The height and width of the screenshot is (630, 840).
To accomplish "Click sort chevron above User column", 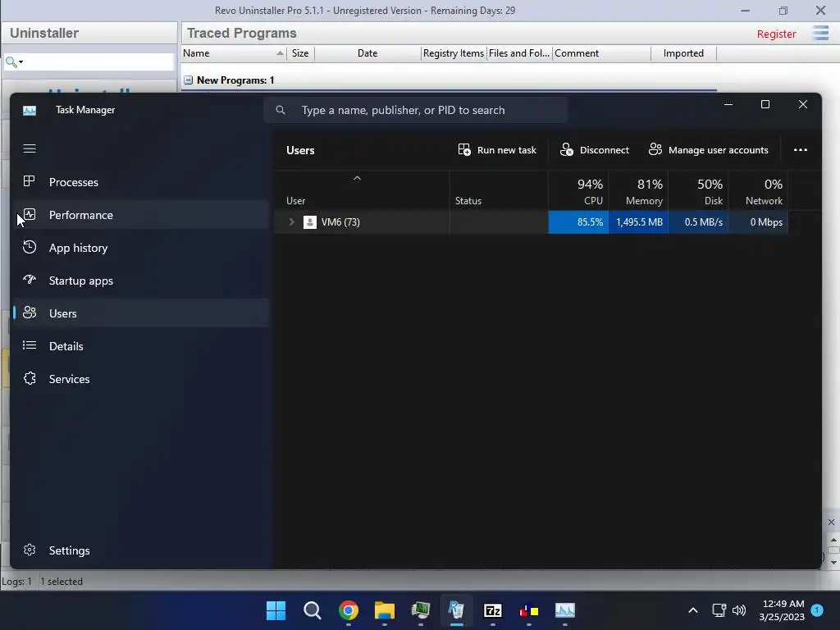I will pos(358,178).
